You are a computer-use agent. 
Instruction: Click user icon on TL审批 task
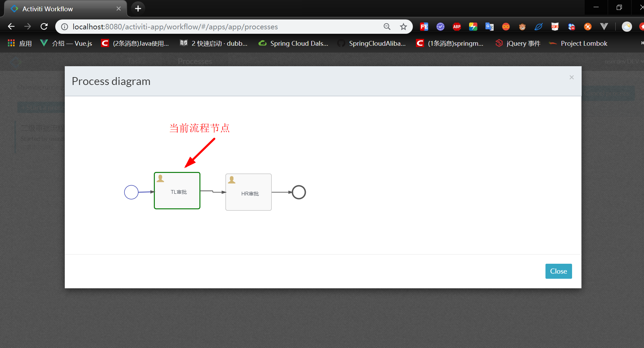(160, 178)
